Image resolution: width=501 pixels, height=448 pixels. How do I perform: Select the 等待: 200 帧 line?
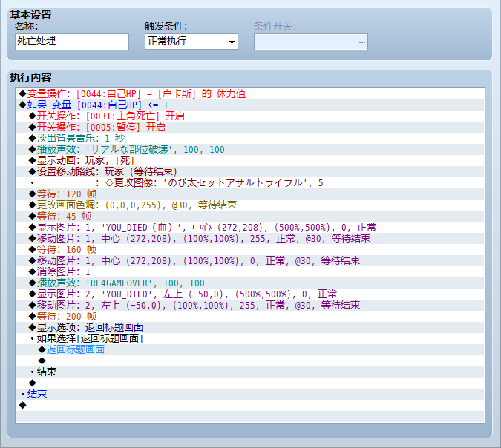coord(250,317)
